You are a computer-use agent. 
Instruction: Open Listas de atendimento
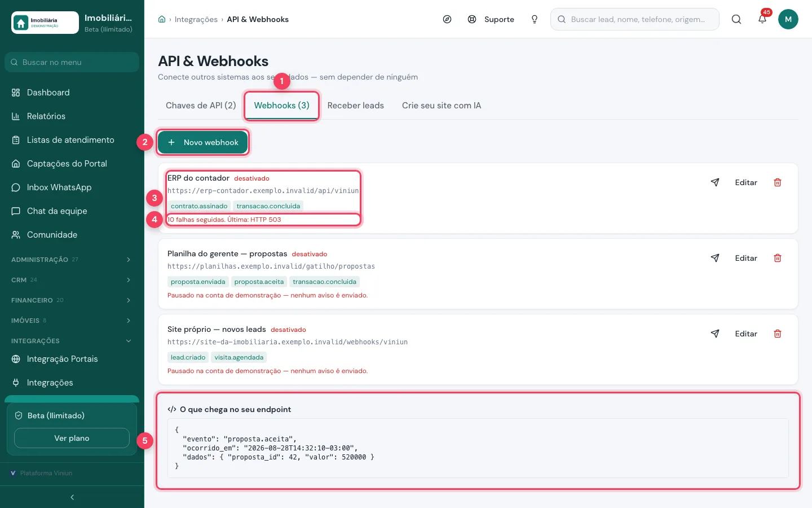click(x=72, y=140)
